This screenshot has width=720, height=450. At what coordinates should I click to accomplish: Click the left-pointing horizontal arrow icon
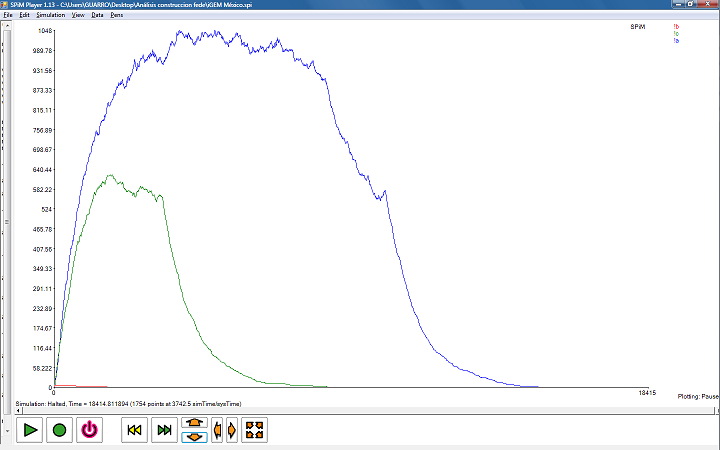tap(218, 430)
